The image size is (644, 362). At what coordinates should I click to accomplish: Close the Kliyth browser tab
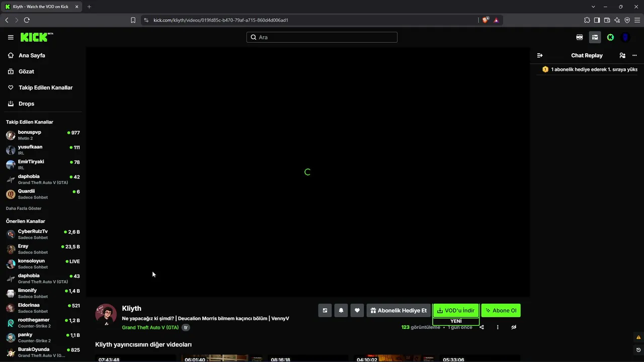(x=76, y=7)
